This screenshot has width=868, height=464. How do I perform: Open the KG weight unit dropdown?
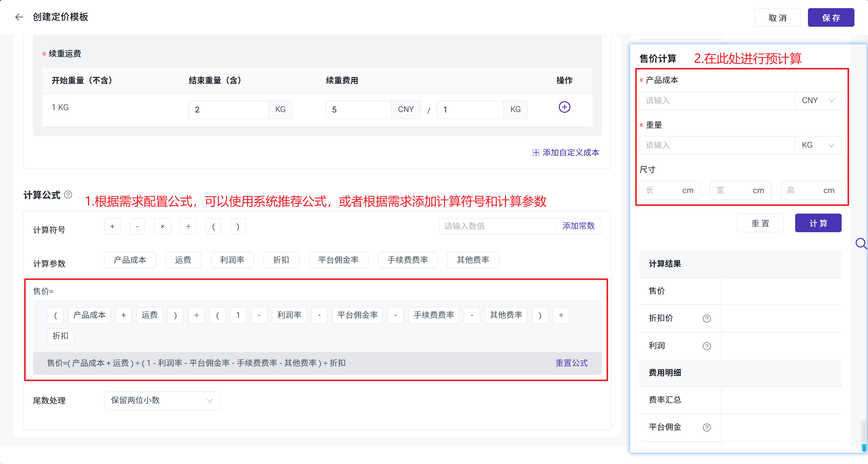[x=818, y=145]
